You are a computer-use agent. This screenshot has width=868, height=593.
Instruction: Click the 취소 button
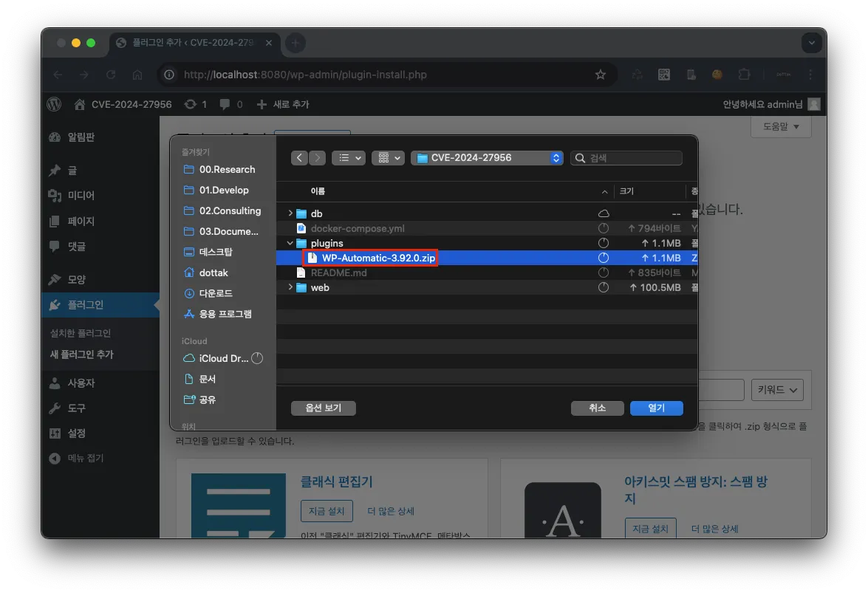click(598, 408)
